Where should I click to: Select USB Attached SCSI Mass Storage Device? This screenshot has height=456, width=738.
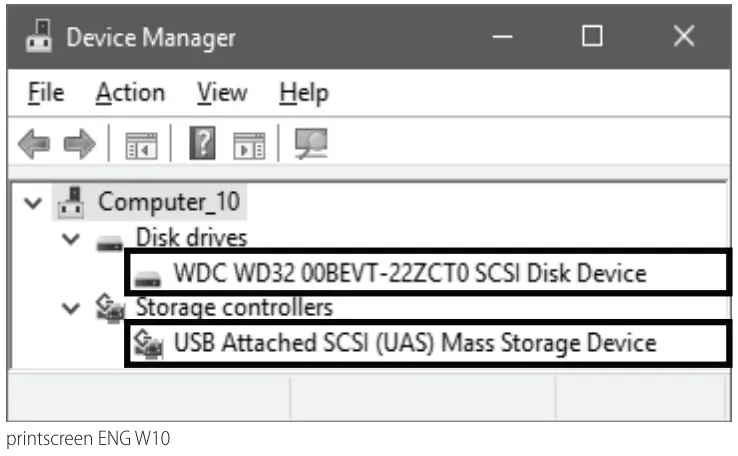(x=415, y=343)
